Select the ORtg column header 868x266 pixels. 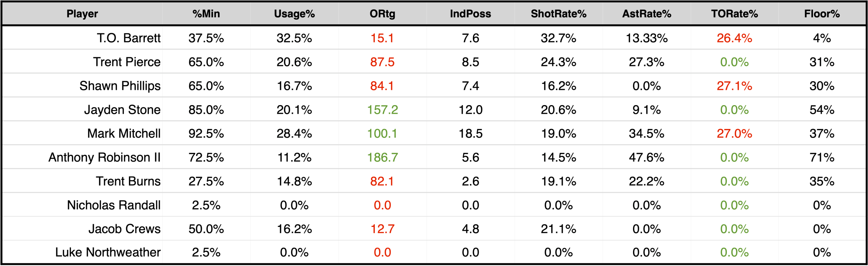click(x=382, y=14)
